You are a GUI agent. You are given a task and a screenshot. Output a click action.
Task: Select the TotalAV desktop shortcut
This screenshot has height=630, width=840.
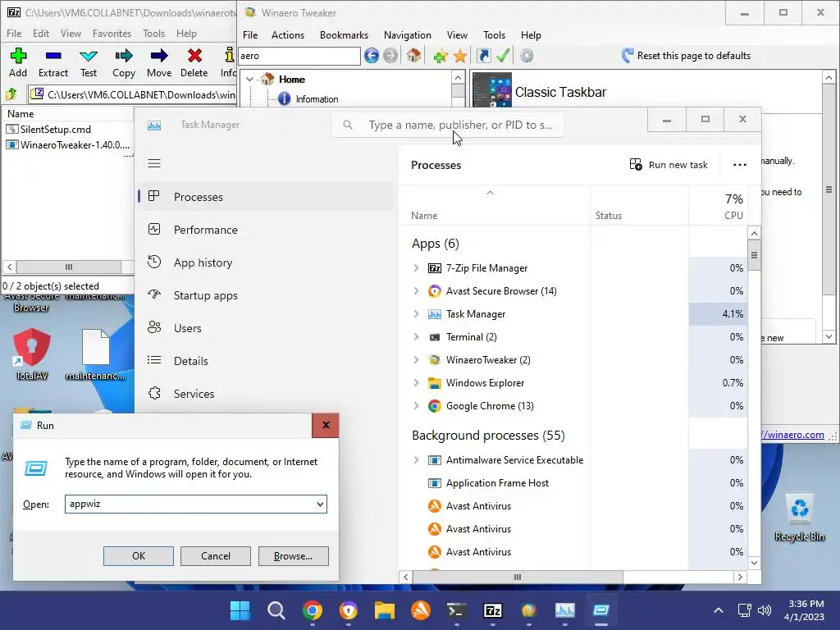pos(32,354)
